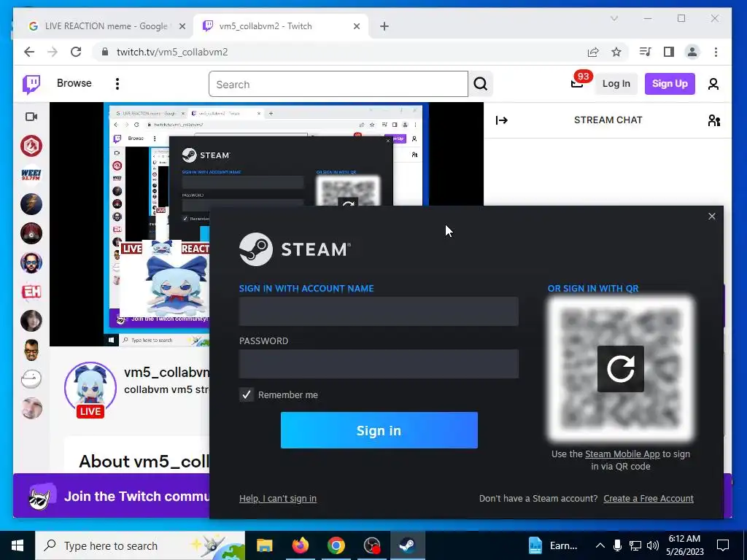This screenshot has width=747, height=560.
Task: Open the WEEI 93.7FM channel in sidebar
Action: coord(31,175)
